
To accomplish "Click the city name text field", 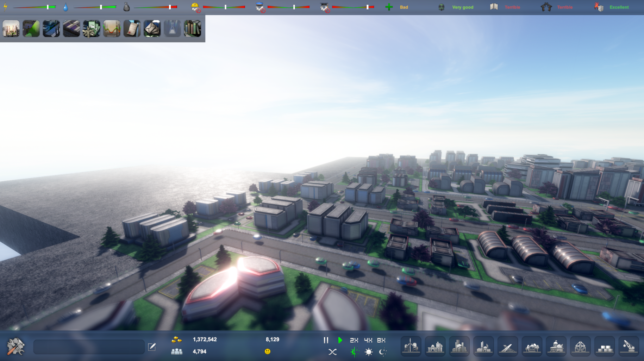I will (x=89, y=347).
